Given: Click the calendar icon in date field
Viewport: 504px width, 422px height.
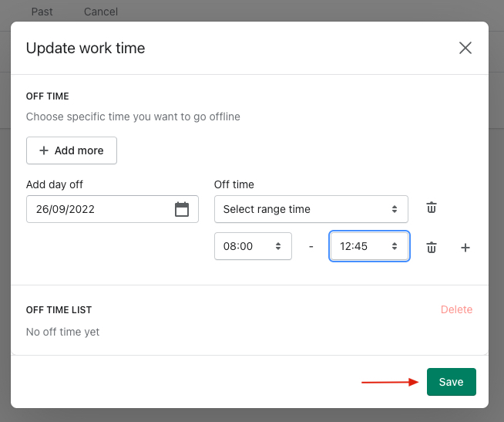Looking at the screenshot, I should (x=182, y=209).
